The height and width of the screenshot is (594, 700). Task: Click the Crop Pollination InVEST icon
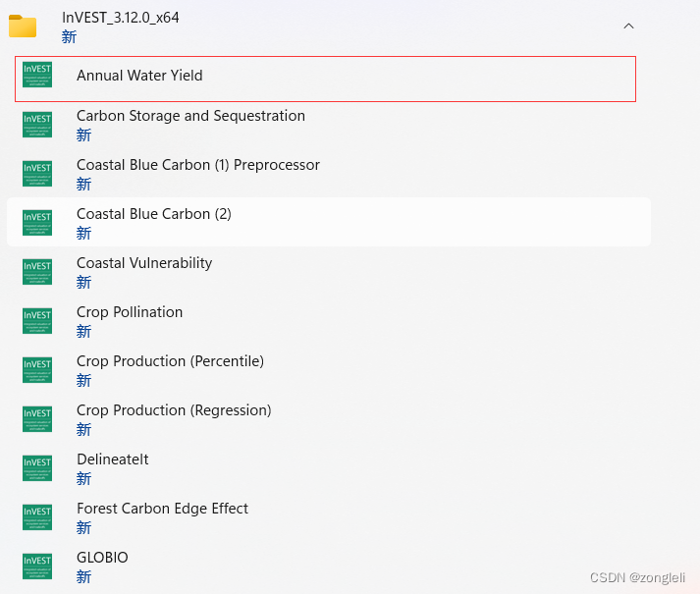[37, 321]
